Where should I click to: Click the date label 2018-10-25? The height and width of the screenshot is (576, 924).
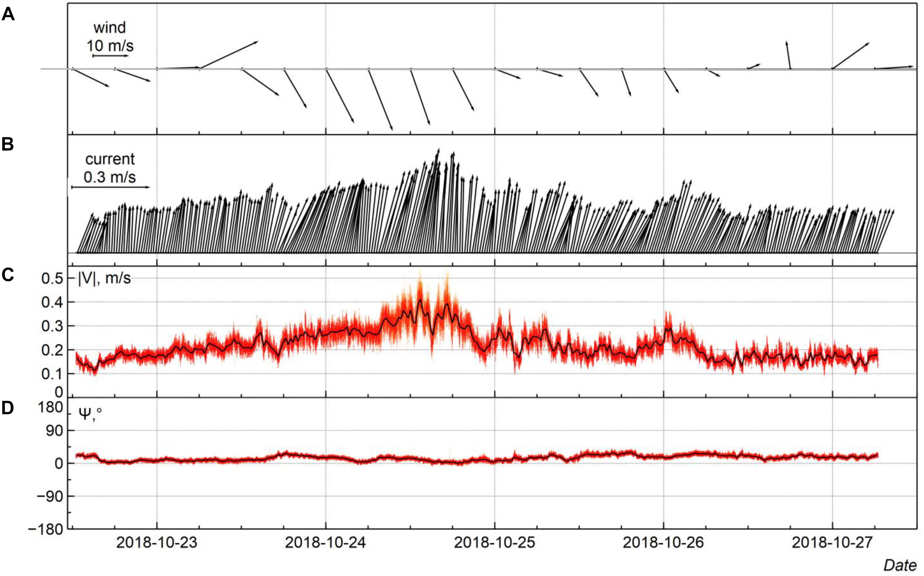[x=494, y=542]
